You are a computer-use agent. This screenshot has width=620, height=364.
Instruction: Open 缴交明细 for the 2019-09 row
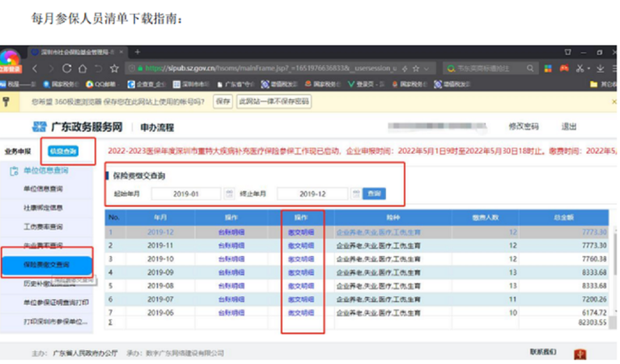click(x=301, y=273)
